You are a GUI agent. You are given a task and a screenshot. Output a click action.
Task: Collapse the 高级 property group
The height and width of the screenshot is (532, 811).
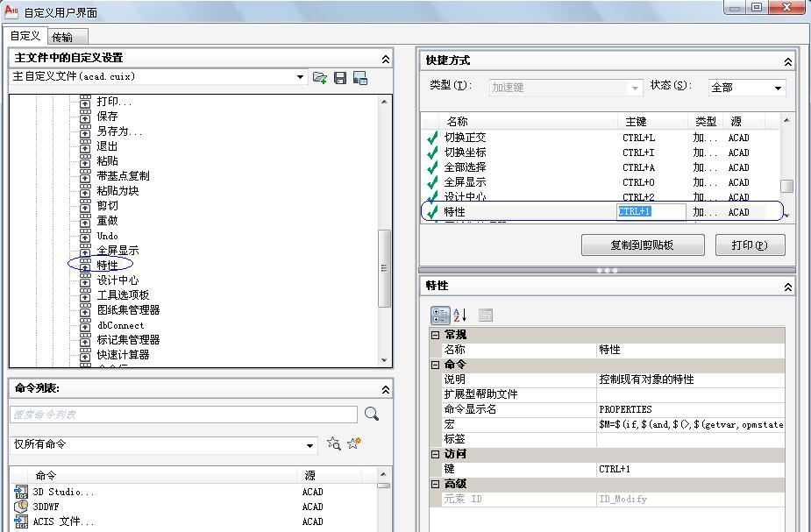point(435,485)
